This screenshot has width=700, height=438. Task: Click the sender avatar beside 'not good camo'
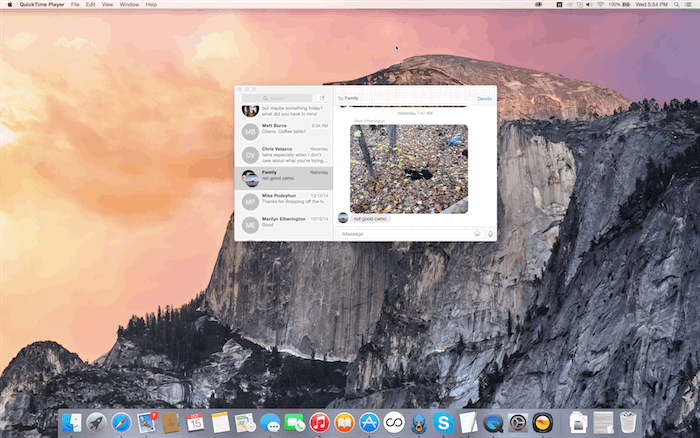pos(343,217)
